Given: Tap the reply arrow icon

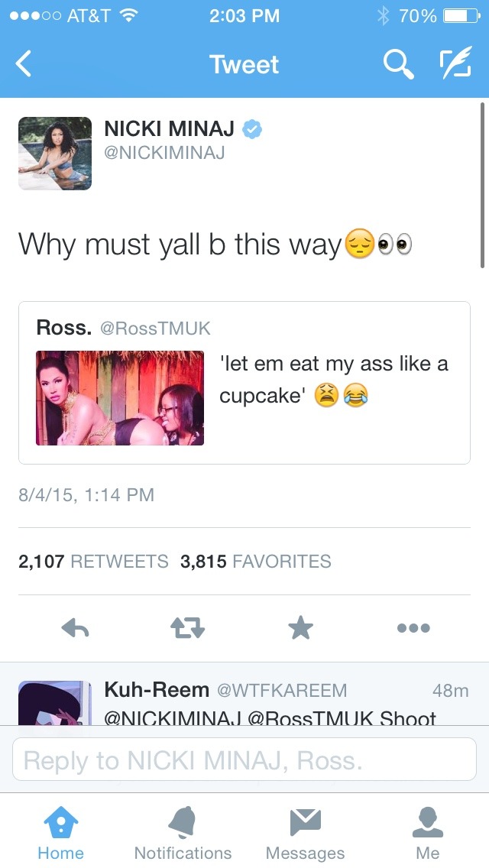Looking at the screenshot, I should click(76, 628).
